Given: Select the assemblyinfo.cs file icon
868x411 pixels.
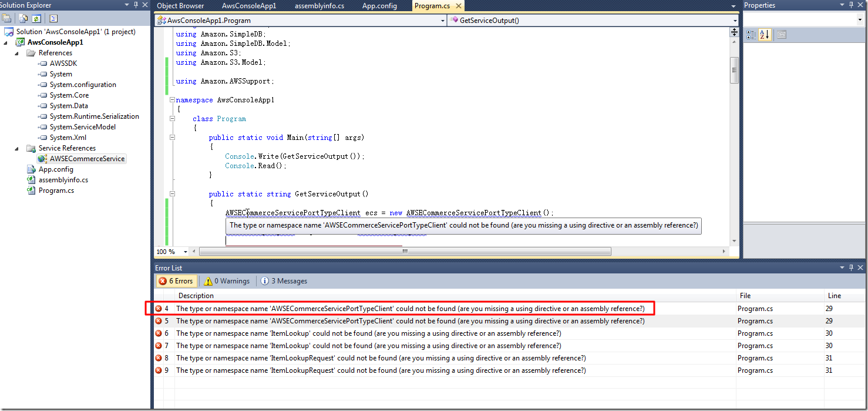Looking at the screenshot, I should coord(32,180).
